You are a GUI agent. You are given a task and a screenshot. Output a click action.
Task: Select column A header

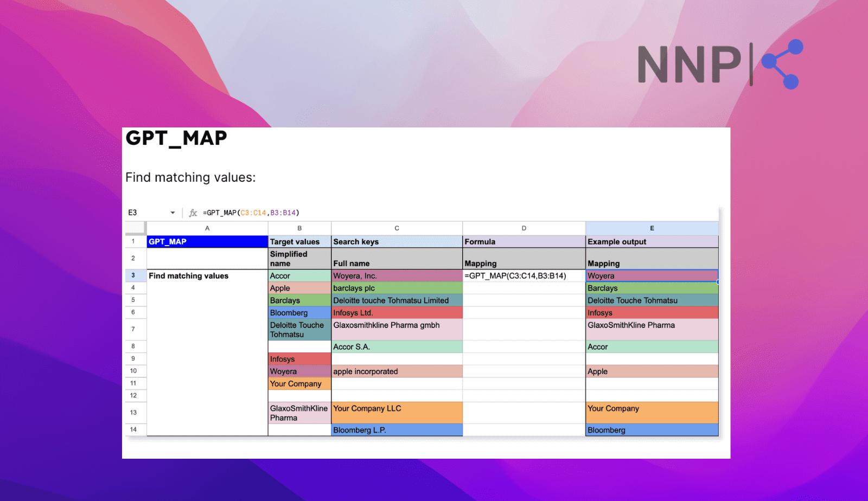[x=207, y=228]
